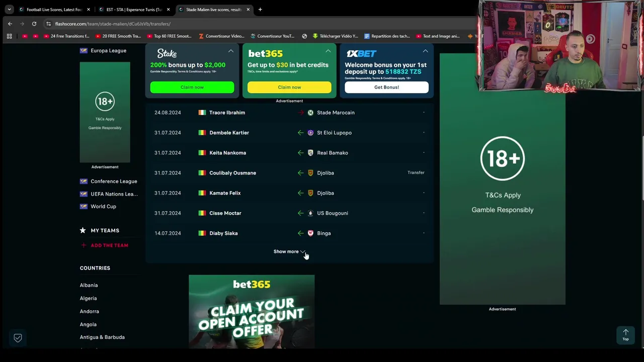The image size is (644, 362).
Task: Switch to EST - STA Esperance Tunis tab
Action: tap(134, 10)
